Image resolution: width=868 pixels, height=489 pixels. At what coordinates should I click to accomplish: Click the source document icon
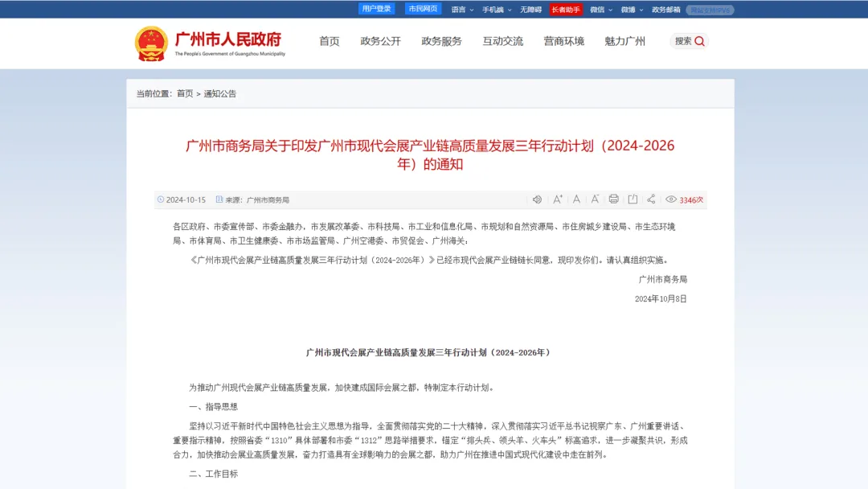click(219, 199)
